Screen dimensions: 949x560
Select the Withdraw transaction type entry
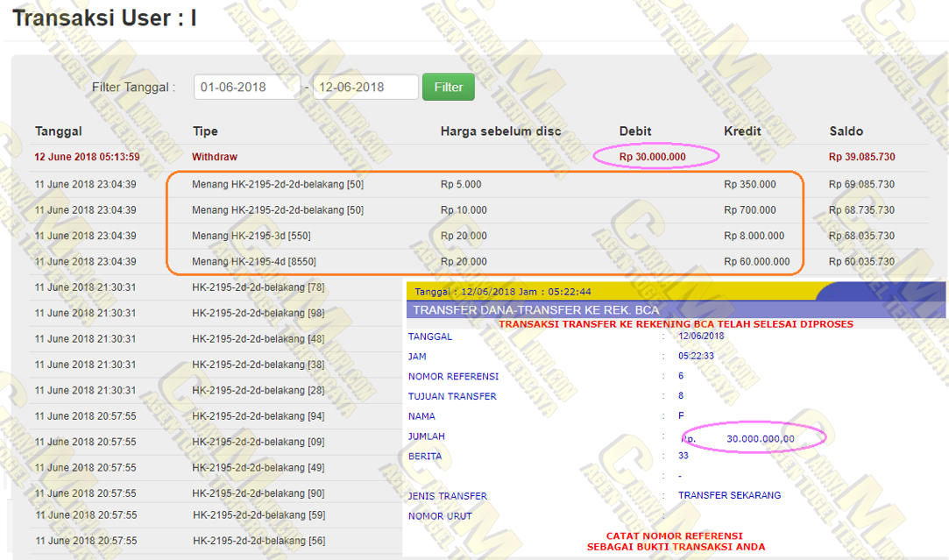pos(214,157)
